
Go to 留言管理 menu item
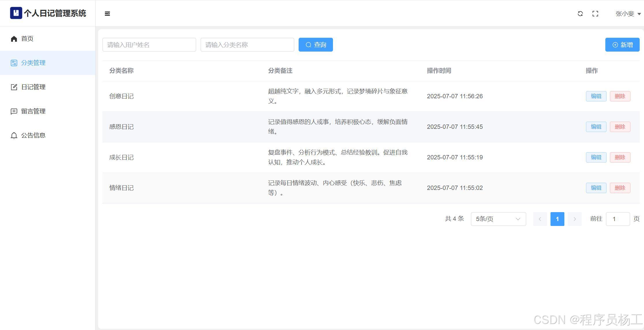point(33,111)
